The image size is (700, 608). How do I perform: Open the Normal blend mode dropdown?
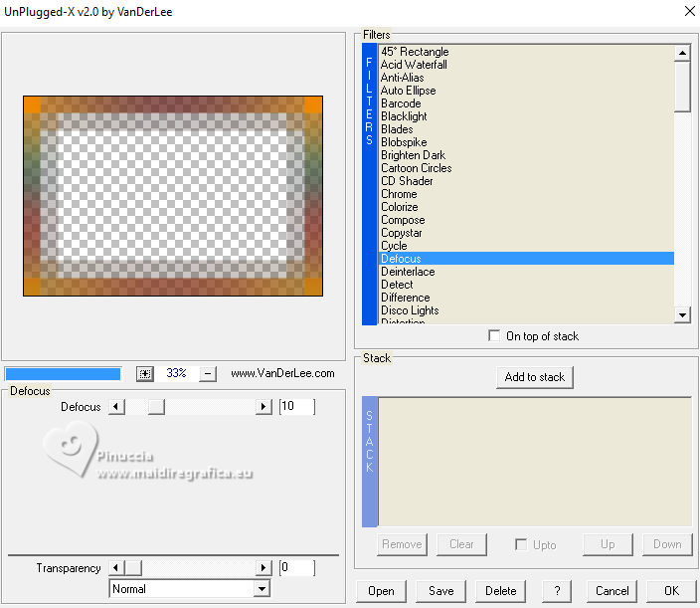click(x=262, y=589)
